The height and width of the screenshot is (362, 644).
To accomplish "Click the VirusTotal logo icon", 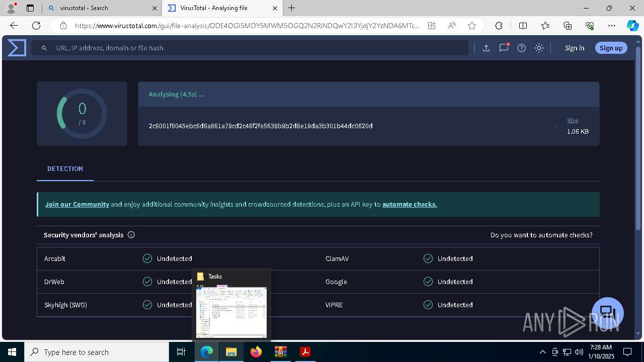I will click(17, 48).
